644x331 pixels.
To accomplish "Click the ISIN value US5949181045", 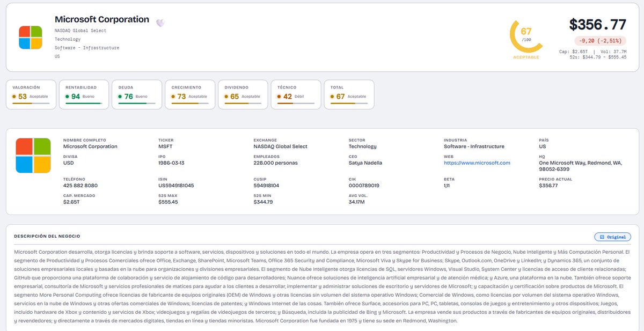I will click(x=176, y=186).
